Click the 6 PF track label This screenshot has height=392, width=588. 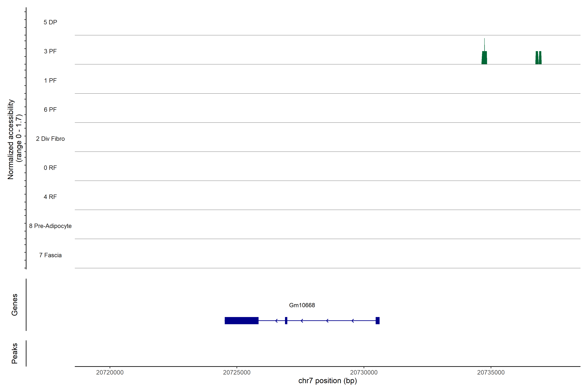(50, 109)
